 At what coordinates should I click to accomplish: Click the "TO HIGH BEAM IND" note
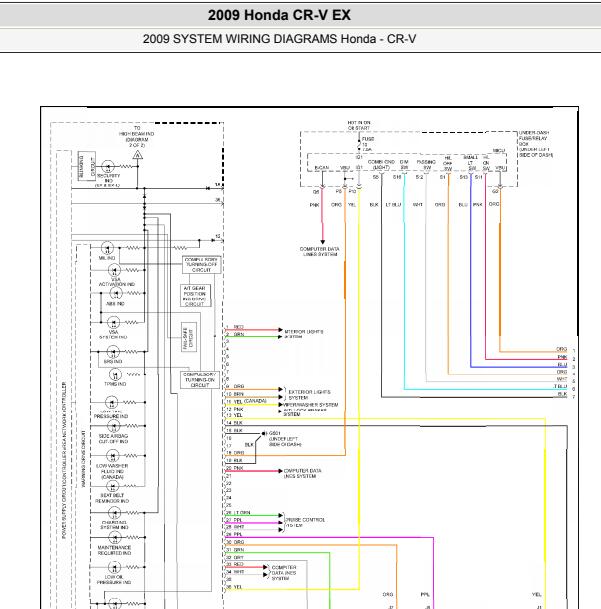[136, 136]
